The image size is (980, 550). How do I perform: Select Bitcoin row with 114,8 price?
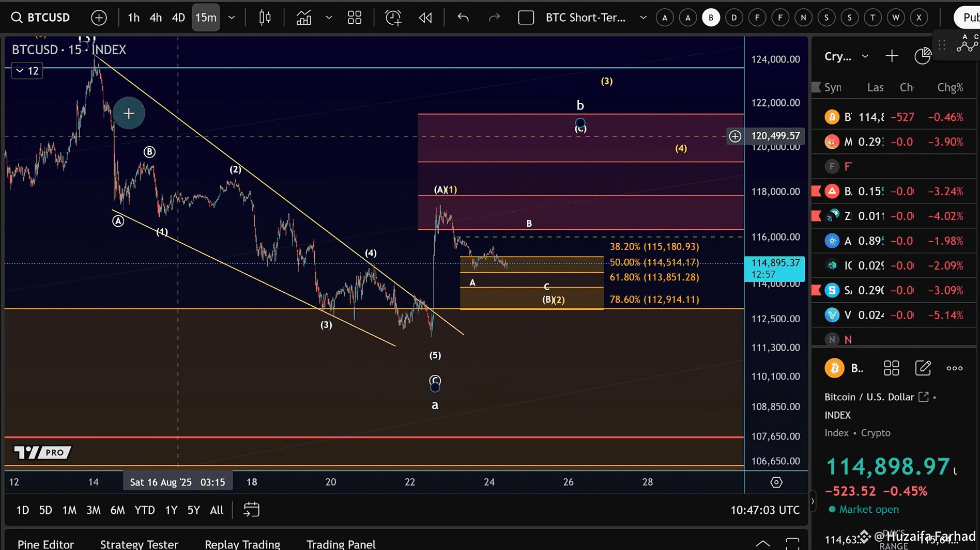click(894, 117)
